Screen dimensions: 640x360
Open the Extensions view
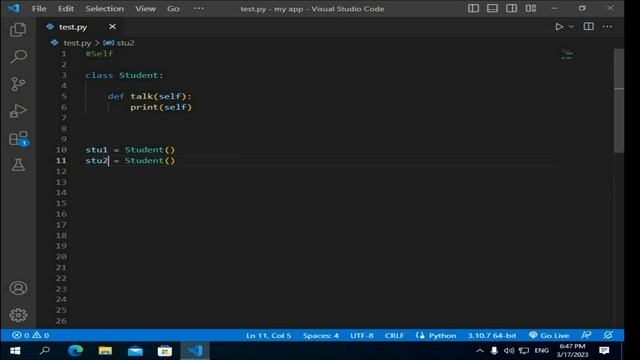tap(18, 138)
